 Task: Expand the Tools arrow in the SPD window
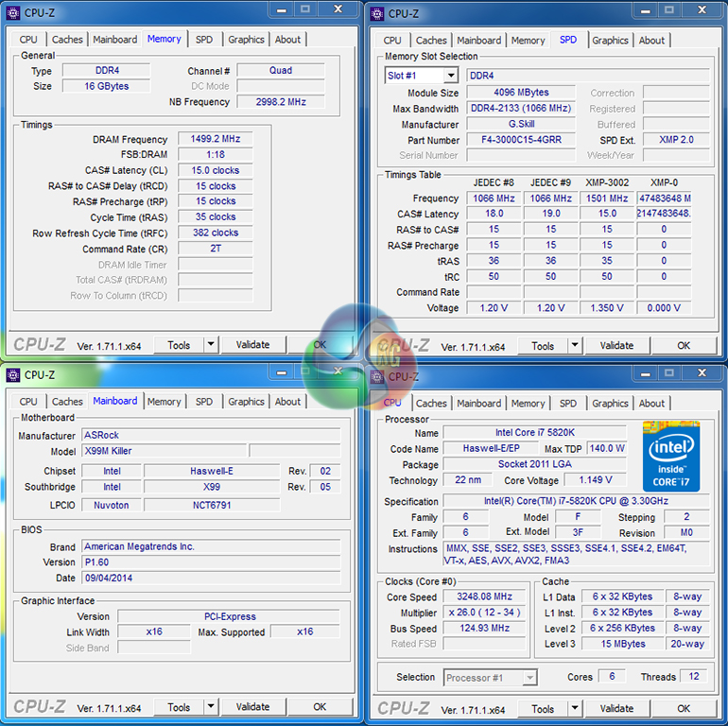(x=575, y=346)
